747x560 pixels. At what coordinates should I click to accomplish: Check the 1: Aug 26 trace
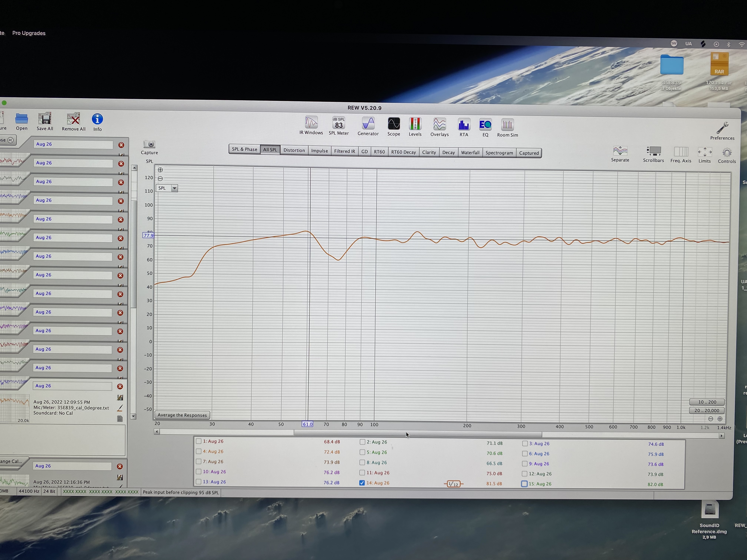click(199, 441)
